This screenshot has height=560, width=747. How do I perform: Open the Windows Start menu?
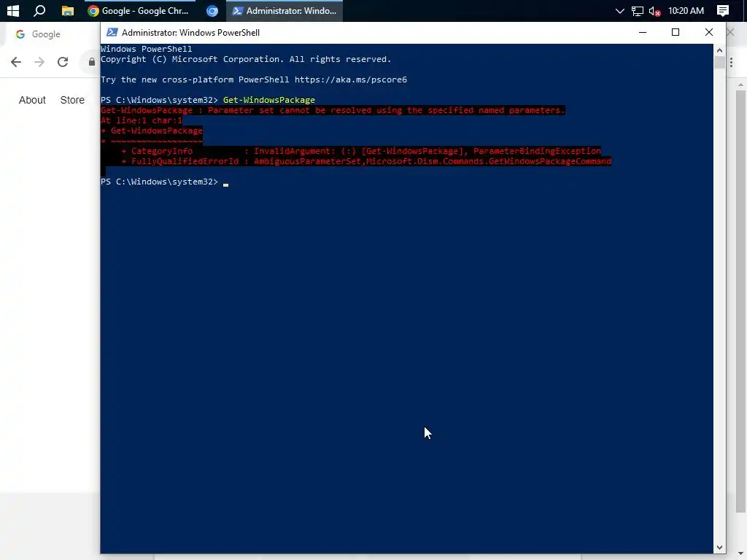click(13, 10)
